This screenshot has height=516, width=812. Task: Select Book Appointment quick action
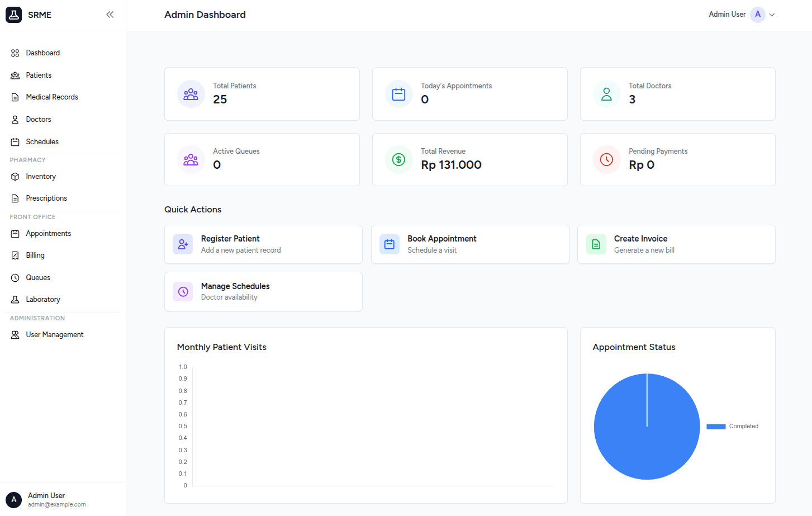click(470, 244)
